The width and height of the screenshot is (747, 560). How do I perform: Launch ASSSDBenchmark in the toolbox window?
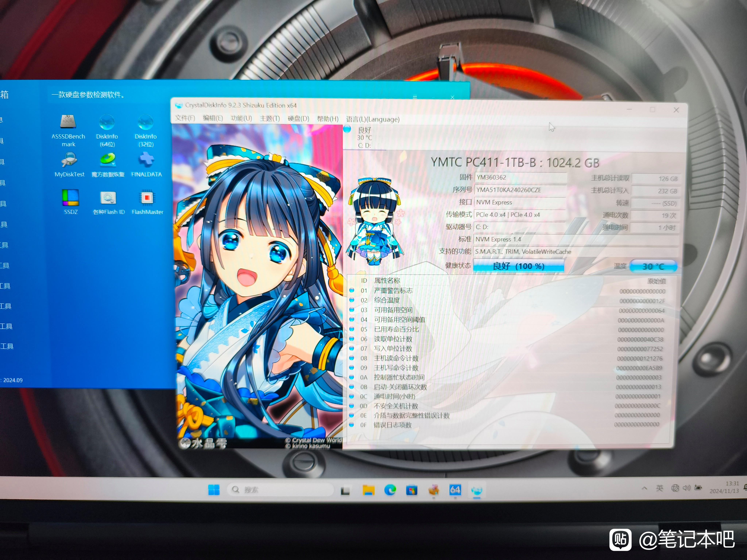[68, 131]
